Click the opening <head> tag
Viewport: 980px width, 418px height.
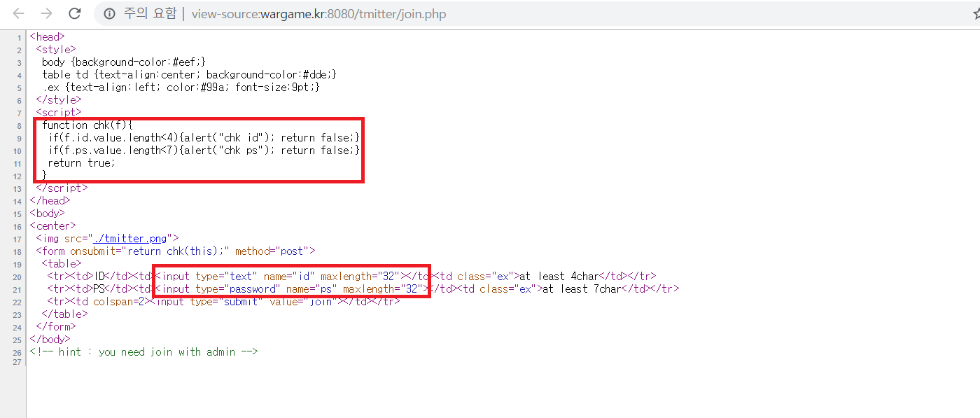coord(48,36)
